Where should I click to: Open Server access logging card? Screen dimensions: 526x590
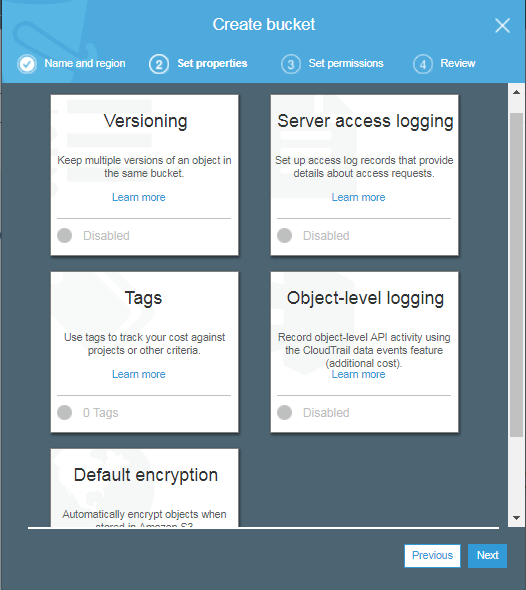[365, 175]
